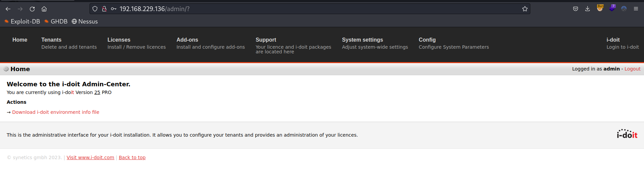The image size is (644, 184).
Task: Go to the Home menu item
Action: 20,40
